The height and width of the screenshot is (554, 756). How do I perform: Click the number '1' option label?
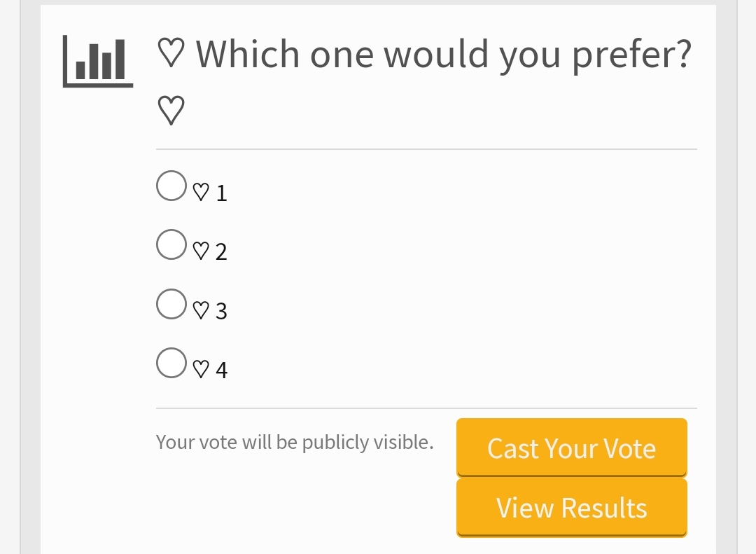point(222,193)
